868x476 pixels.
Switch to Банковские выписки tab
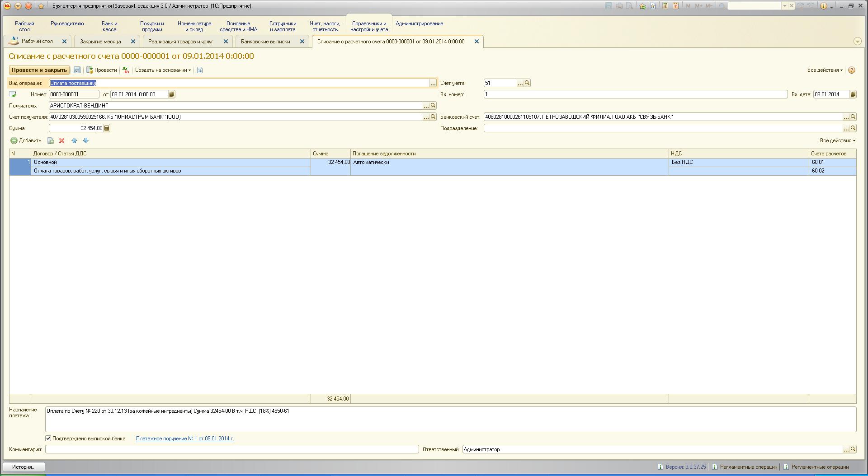(x=265, y=42)
